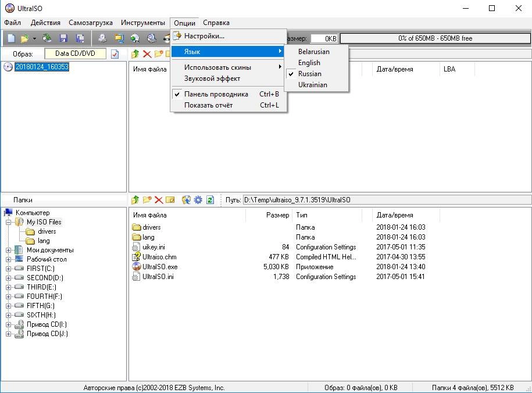Image resolution: width=532 pixels, height=393 pixels.
Task: Choose Belarusian in the language submenu
Action: pos(316,52)
